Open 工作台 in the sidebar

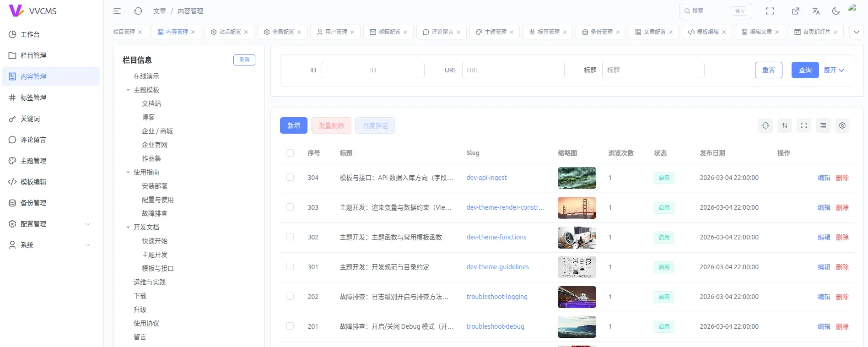point(51,34)
